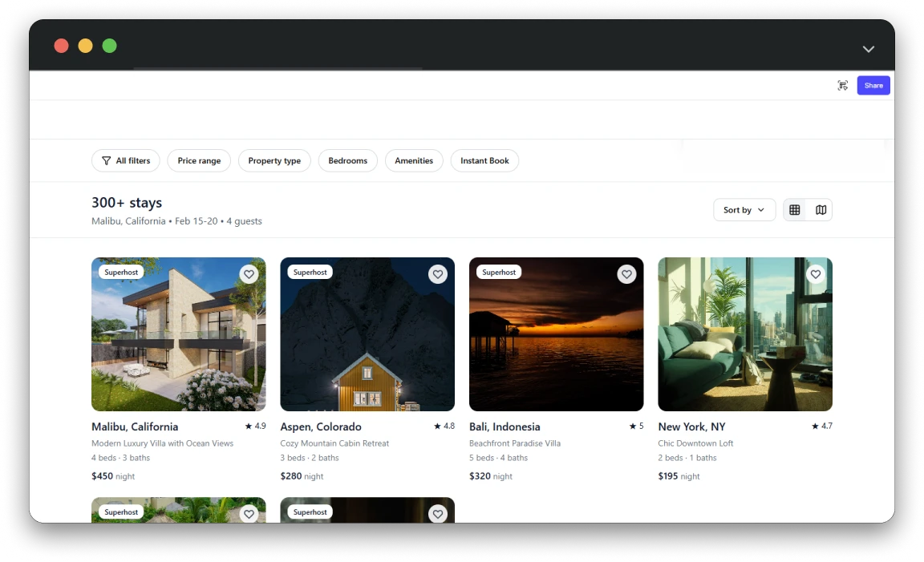Viewport: 924px width, 562px height.
Task: Open the Malibu, California listing title
Action: pyautogui.click(x=135, y=427)
